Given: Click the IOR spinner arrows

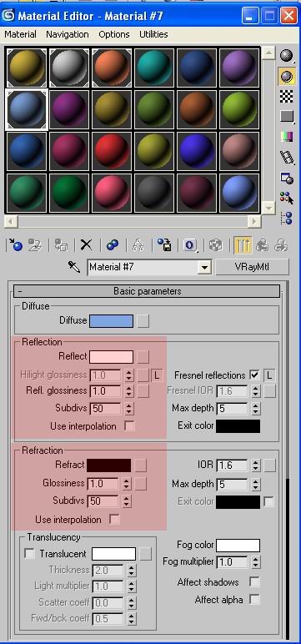Looking at the screenshot, I should tap(256, 465).
